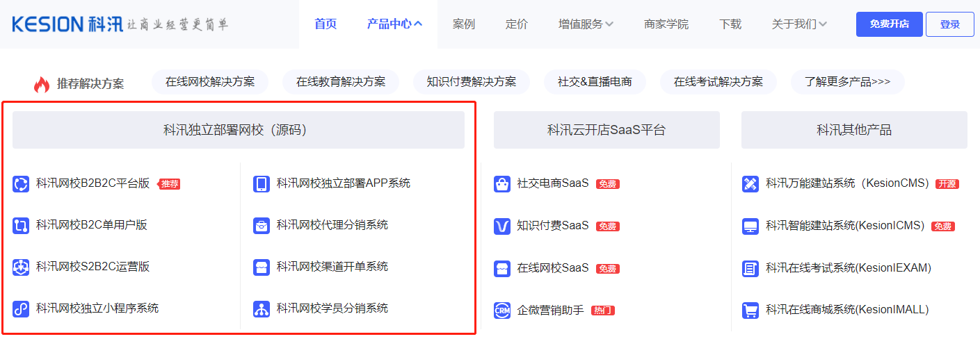
Task: Click the 科汛独立部署网校（源码）header
Action: tap(239, 130)
